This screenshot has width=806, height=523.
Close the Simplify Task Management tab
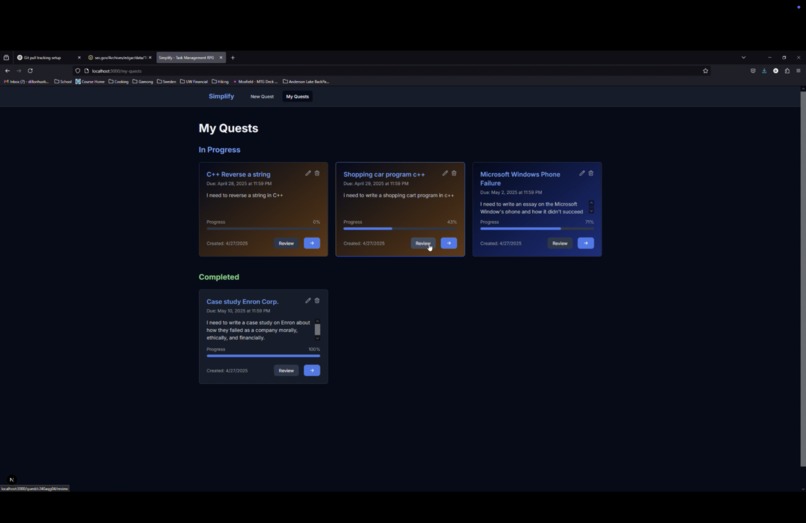pyautogui.click(x=221, y=58)
